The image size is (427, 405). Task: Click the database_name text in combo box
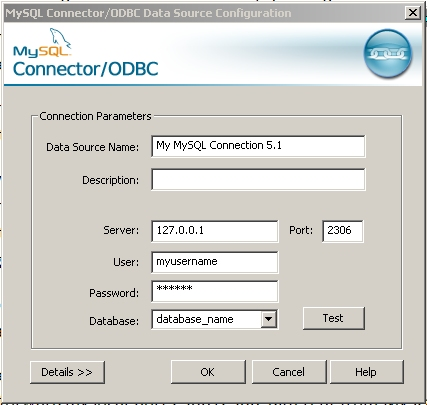click(x=195, y=319)
